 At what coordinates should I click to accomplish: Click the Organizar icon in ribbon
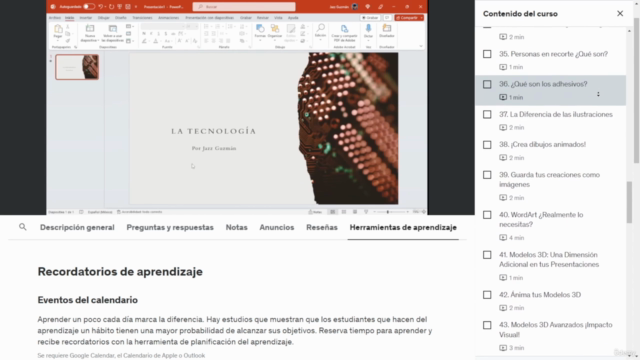click(275, 29)
